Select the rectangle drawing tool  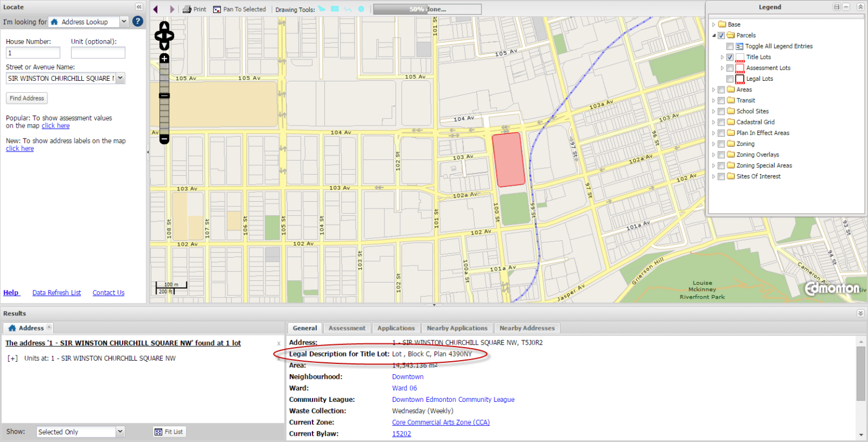pyautogui.click(x=335, y=8)
